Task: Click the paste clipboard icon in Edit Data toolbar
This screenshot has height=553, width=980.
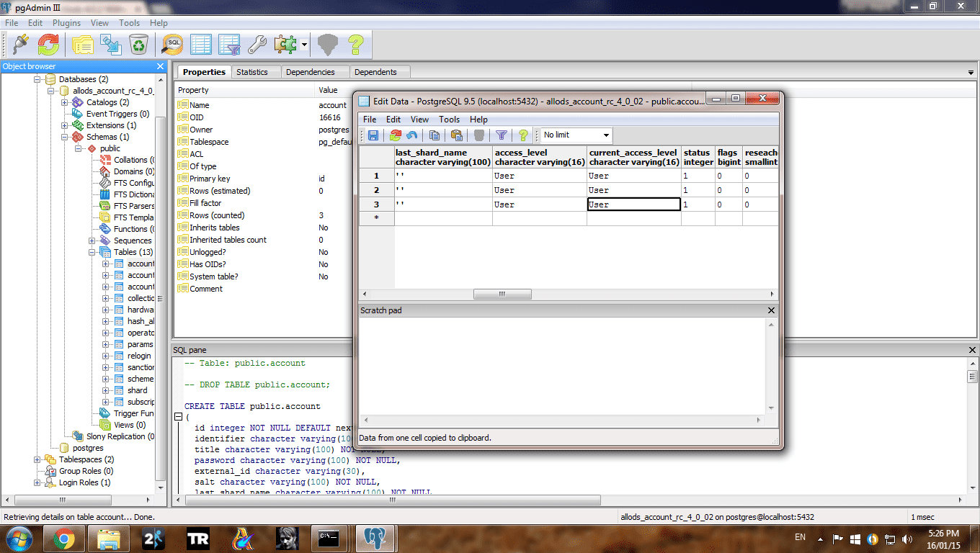Action: point(457,135)
